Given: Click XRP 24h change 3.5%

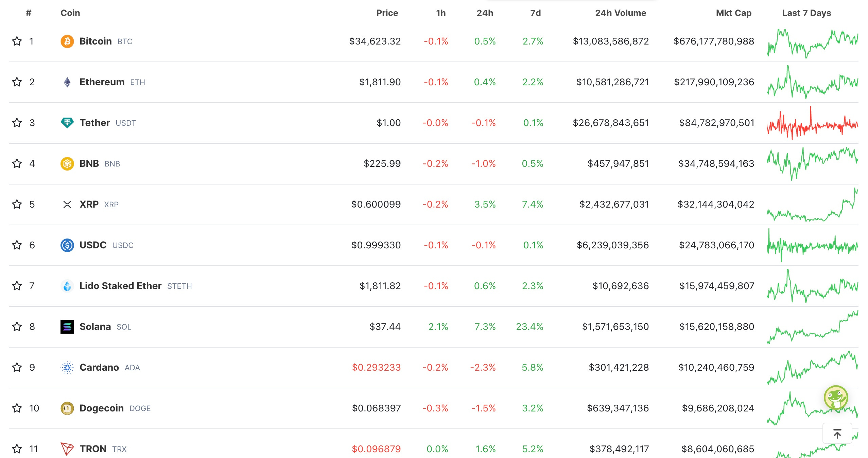Looking at the screenshot, I should click(x=485, y=205).
